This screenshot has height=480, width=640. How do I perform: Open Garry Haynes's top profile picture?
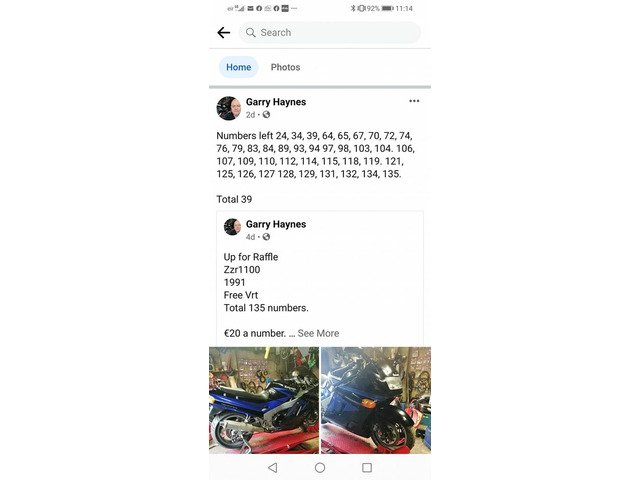tap(229, 108)
